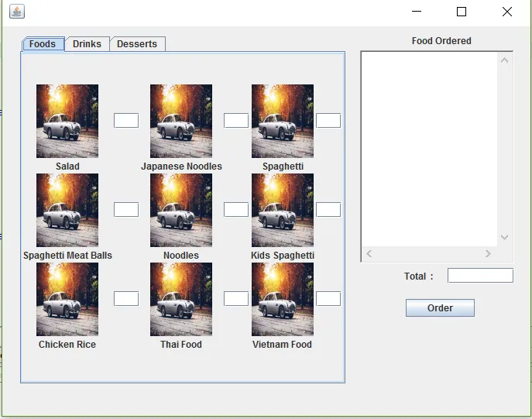Viewport: 532px width, 419px height.
Task: Click the Kids Spaghetti label
Action: coord(283,255)
